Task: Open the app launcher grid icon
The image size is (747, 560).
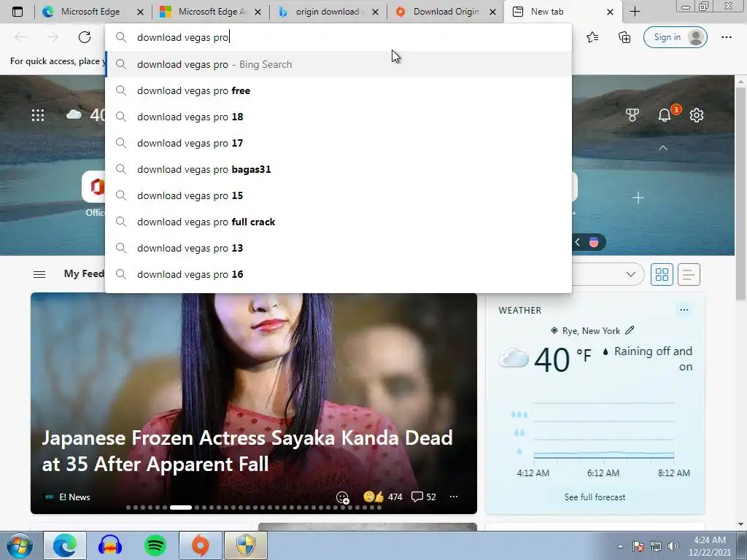Action: (x=38, y=114)
